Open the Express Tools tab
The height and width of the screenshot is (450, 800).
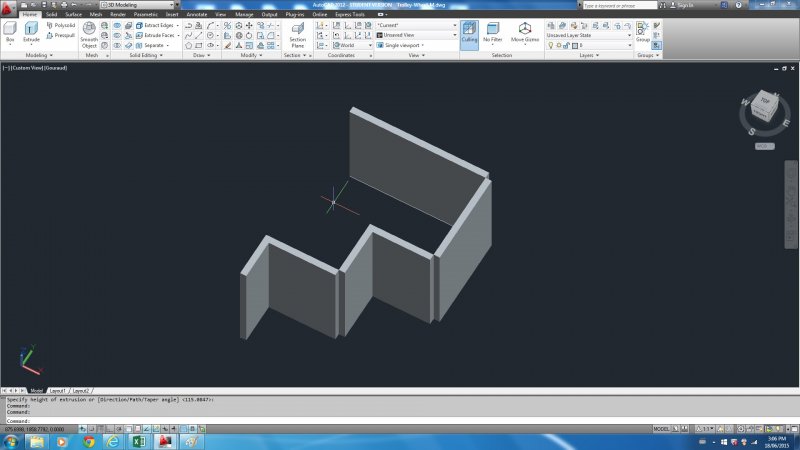click(350, 14)
